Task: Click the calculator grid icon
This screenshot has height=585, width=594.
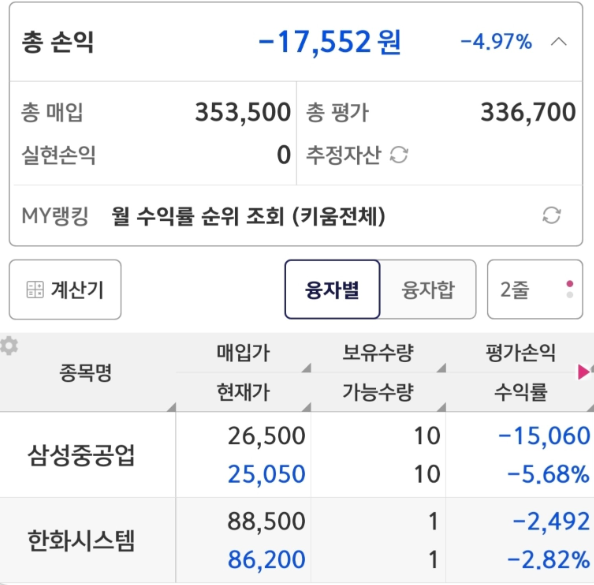Action: point(35,289)
